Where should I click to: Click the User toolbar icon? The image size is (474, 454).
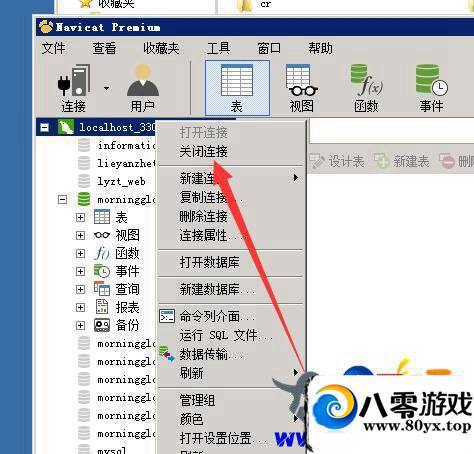point(143,88)
